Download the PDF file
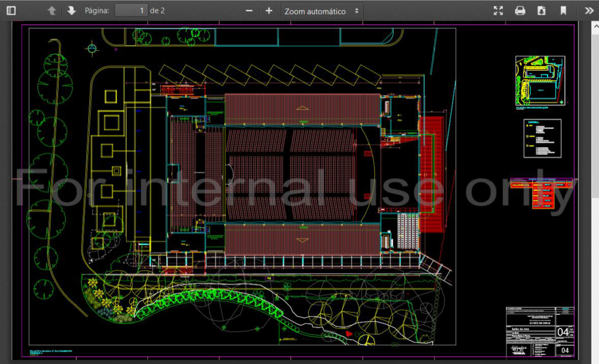Screen dimensions: 599x364 [542, 11]
